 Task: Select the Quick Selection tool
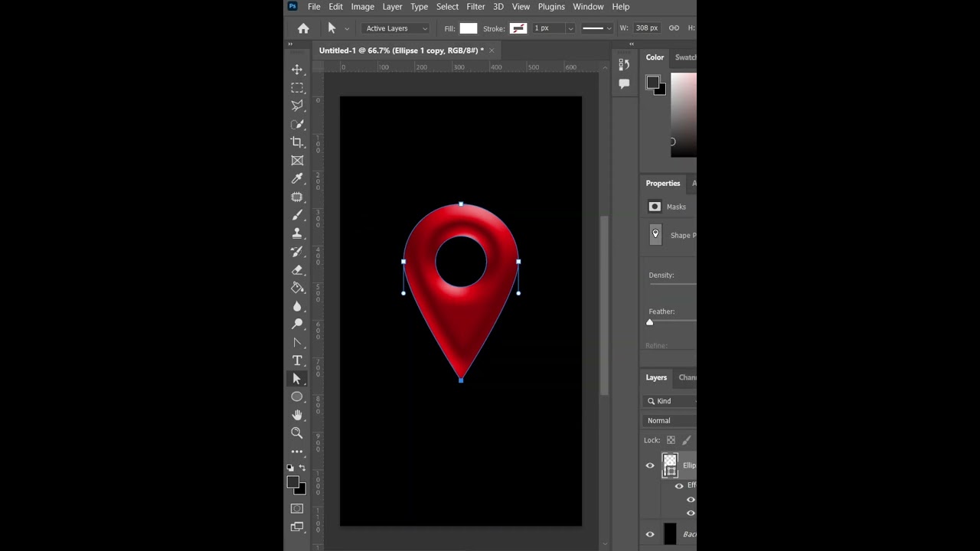coord(297,124)
